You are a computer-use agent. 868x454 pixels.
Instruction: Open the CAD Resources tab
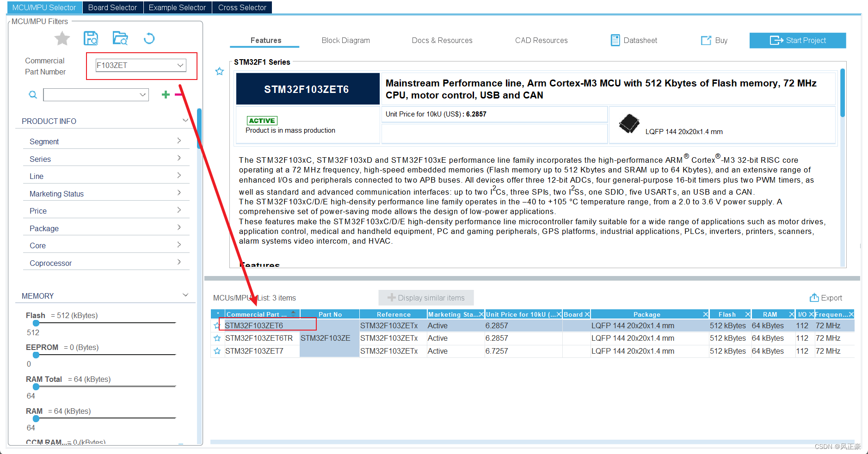[x=541, y=40]
